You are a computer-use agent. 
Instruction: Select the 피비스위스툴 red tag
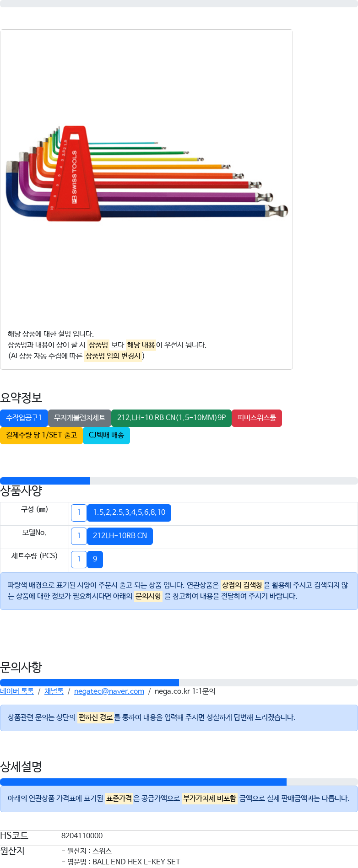(x=257, y=418)
